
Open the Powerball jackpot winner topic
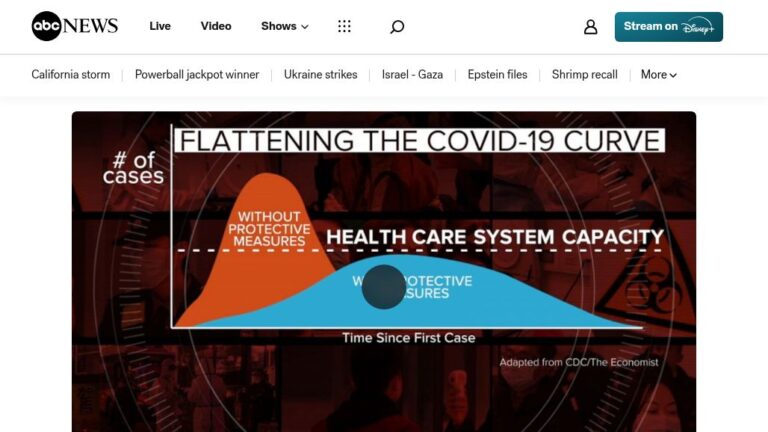(197, 74)
